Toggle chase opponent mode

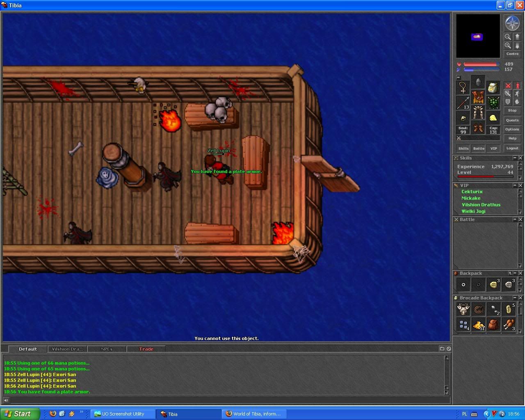pos(517,94)
